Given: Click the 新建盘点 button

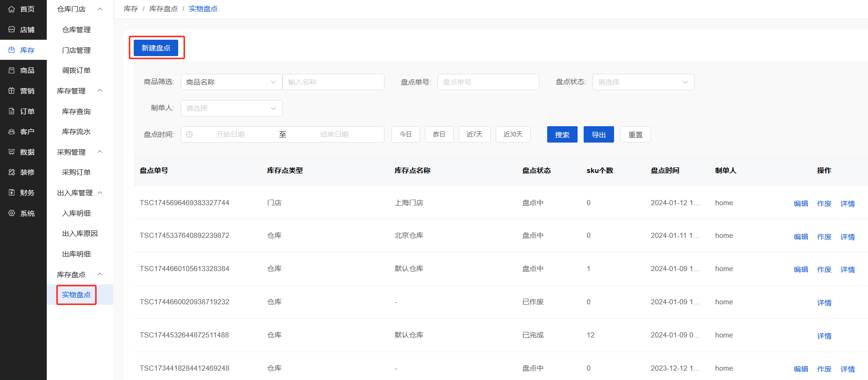Looking at the screenshot, I should tap(156, 48).
